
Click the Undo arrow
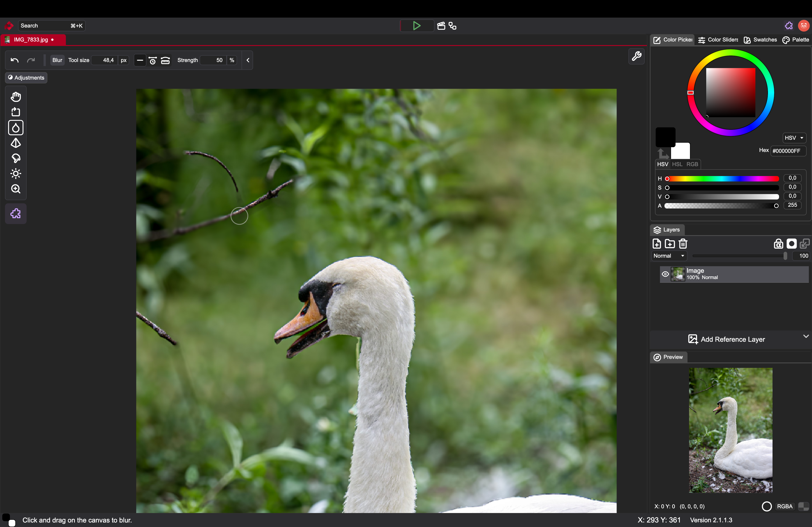[x=15, y=60]
